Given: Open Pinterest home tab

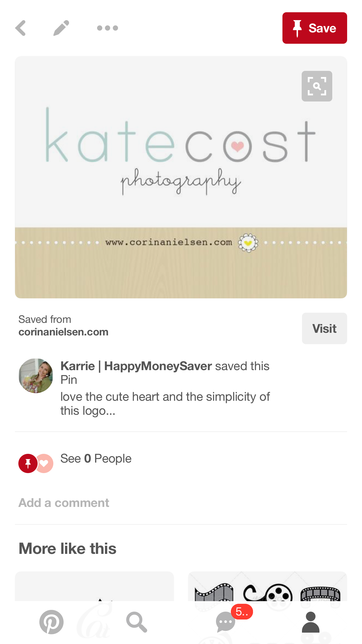Looking at the screenshot, I should point(51,622).
